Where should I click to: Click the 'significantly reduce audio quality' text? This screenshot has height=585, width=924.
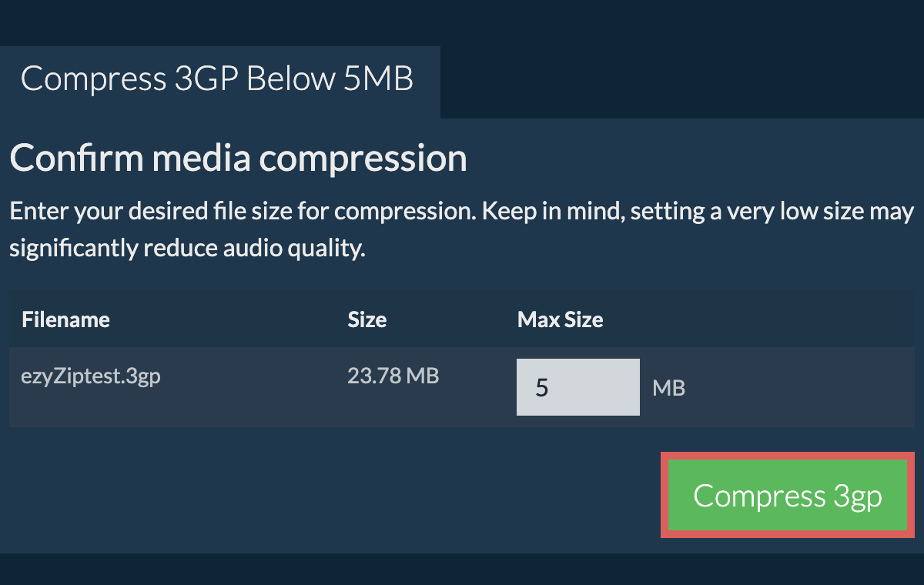point(186,249)
